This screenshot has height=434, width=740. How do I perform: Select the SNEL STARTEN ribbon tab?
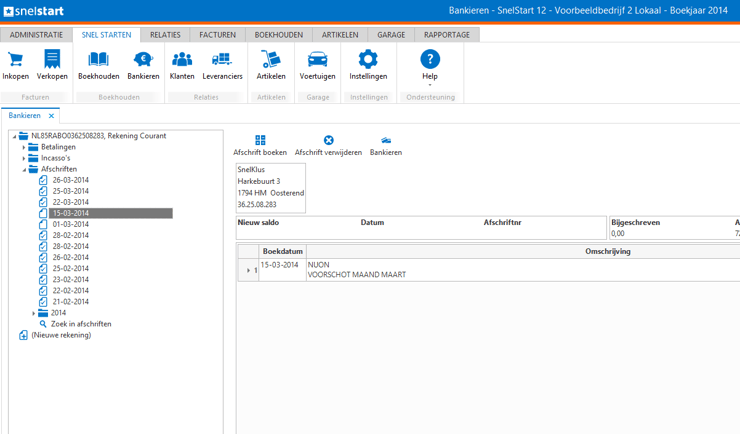click(106, 35)
